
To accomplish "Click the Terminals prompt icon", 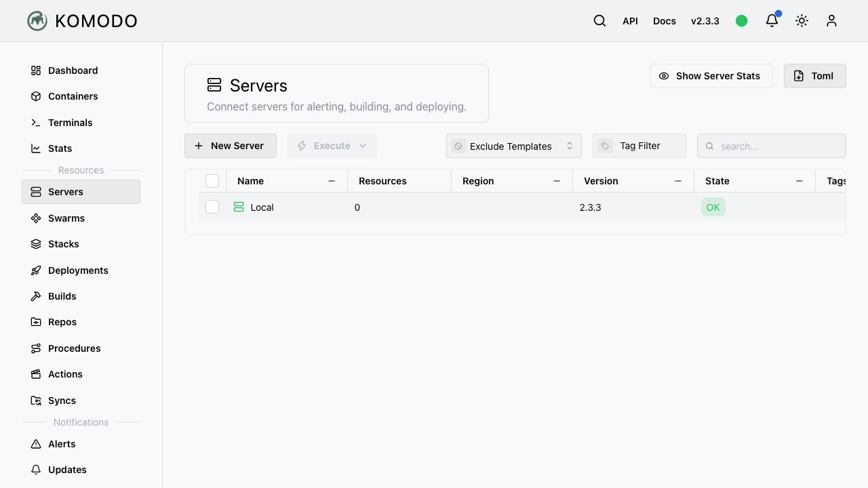I will (36, 123).
